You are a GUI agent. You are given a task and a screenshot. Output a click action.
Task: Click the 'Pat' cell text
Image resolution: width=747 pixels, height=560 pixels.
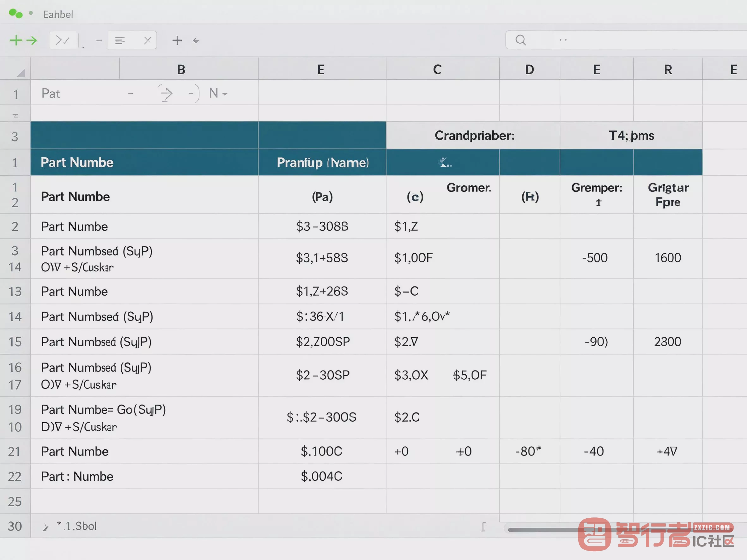click(x=51, y=93)
